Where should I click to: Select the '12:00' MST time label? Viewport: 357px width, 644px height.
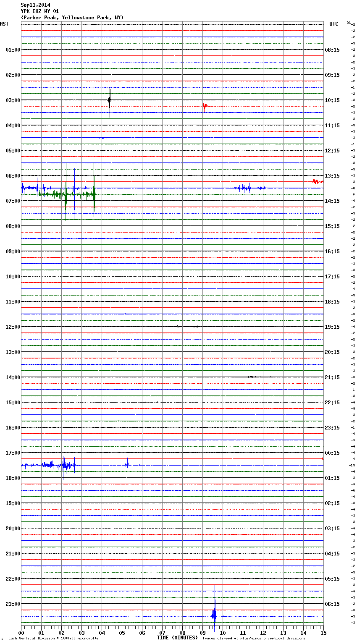pos(13,327)
